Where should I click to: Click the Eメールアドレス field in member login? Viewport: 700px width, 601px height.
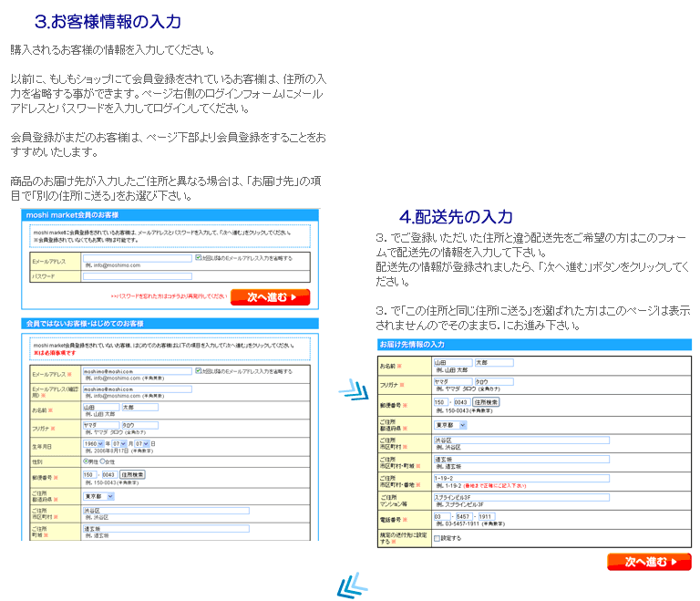pyautogui.click(x=137, y=258)
